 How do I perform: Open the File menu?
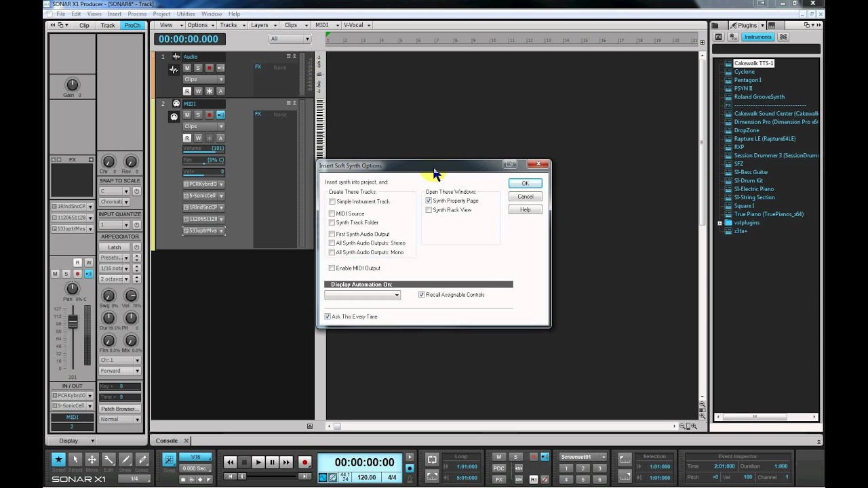coord(61,14)
